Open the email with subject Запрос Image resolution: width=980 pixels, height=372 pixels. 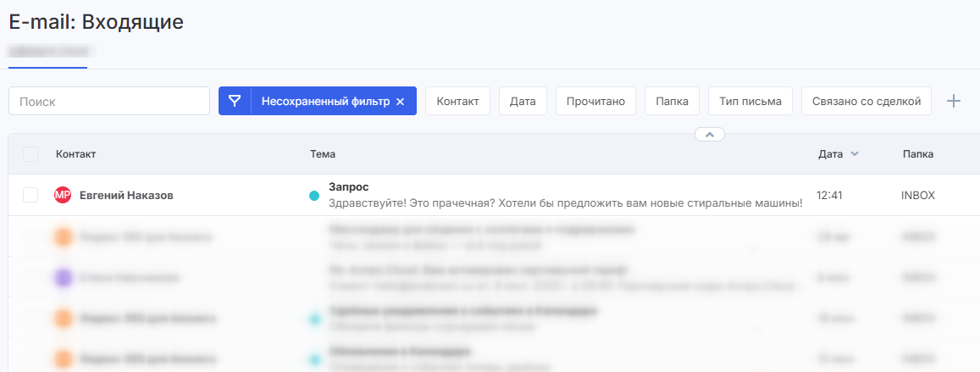click(x=348, y=186)
